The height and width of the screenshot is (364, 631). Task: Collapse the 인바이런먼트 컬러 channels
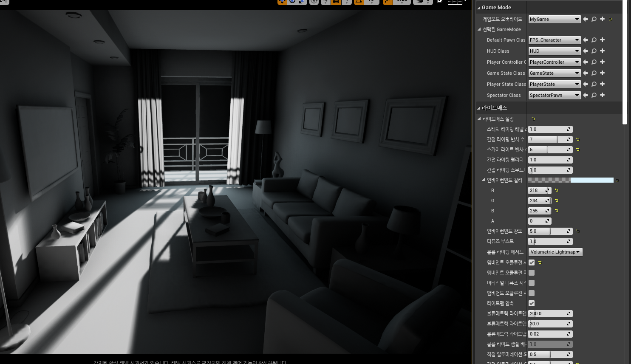click(484, 180)
